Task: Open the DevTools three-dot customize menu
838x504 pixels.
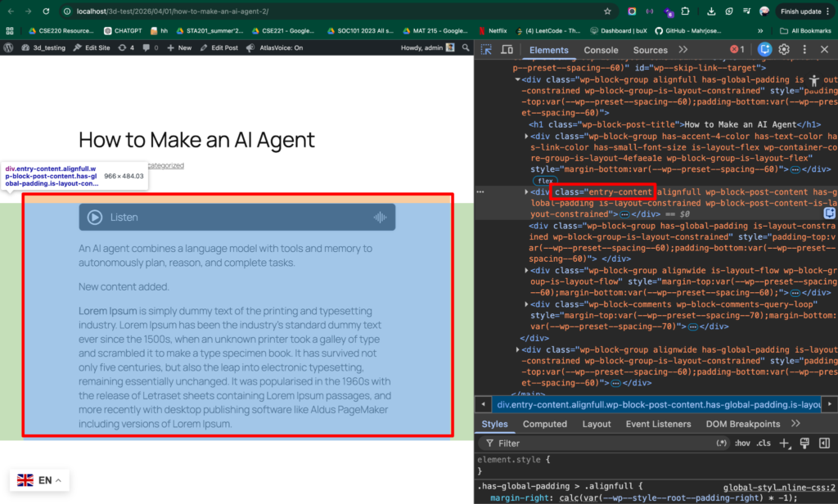Action: pyautogui.click(x=804, y=49)
